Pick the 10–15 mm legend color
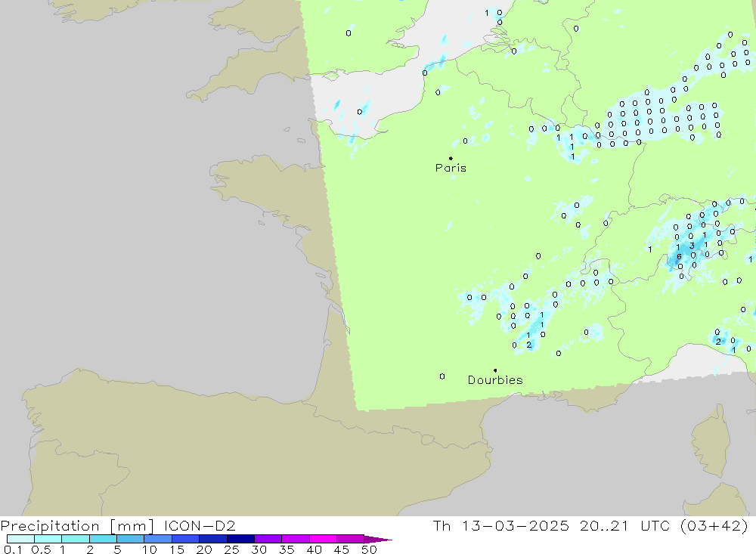The height and width of the screenshot is (554, 756). (x=158, y=539)
